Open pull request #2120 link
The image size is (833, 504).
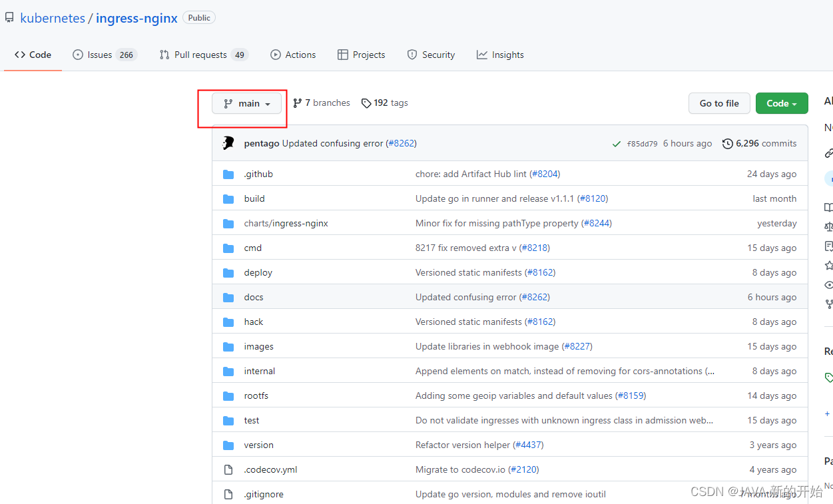pyautogui.click(x=524, y=469)
